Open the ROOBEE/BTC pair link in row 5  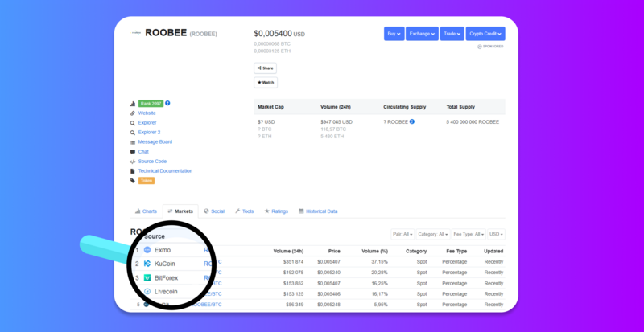pos(206,305)
